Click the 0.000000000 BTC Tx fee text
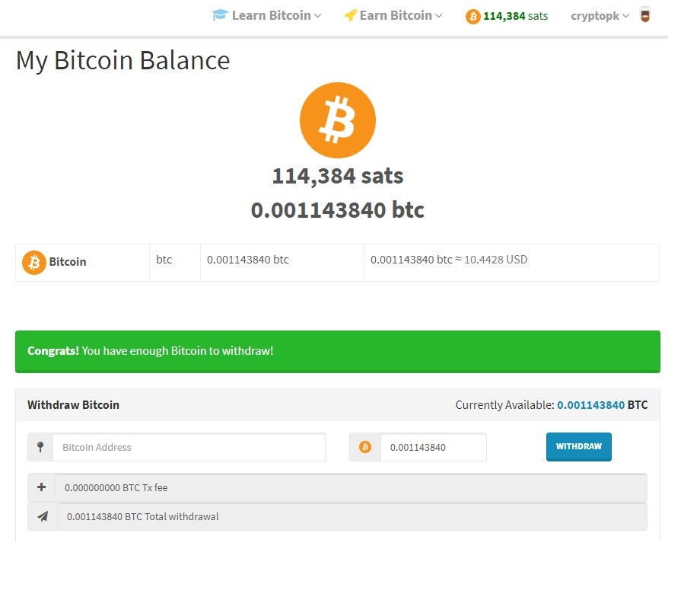Screen dimensions: 700x597 coord(116,487)
